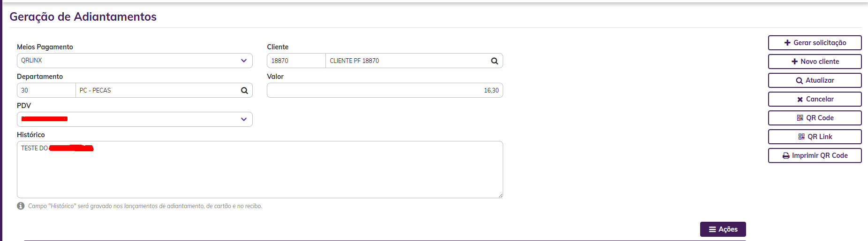
Task: Click the Departamento code field showing 30
Action: coord(46,90)
